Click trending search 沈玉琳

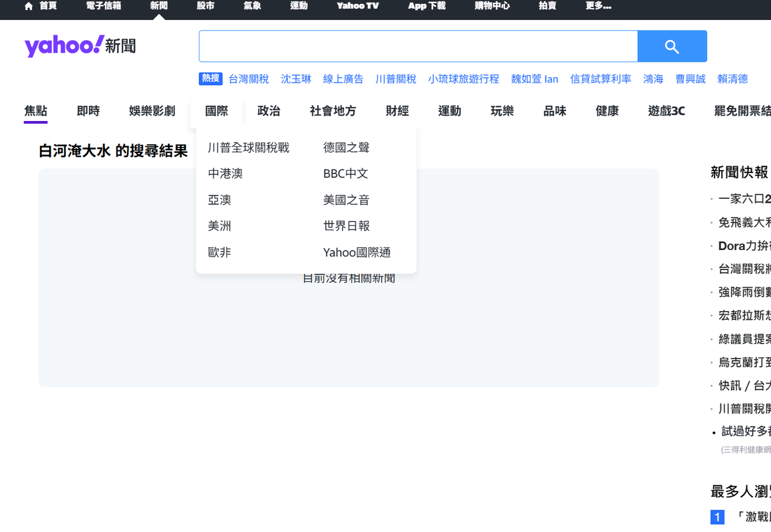coord(296,78)
